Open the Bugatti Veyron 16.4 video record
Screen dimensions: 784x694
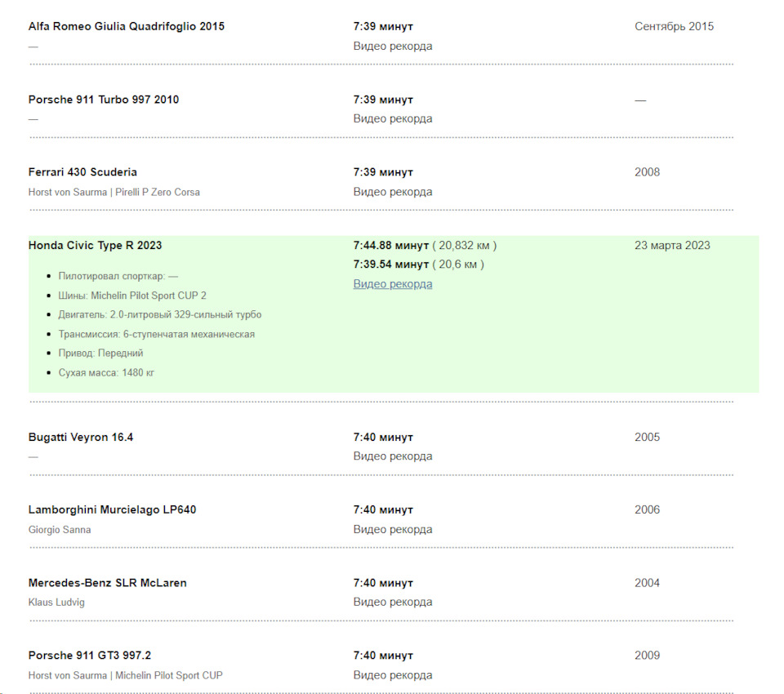point(393,456)
